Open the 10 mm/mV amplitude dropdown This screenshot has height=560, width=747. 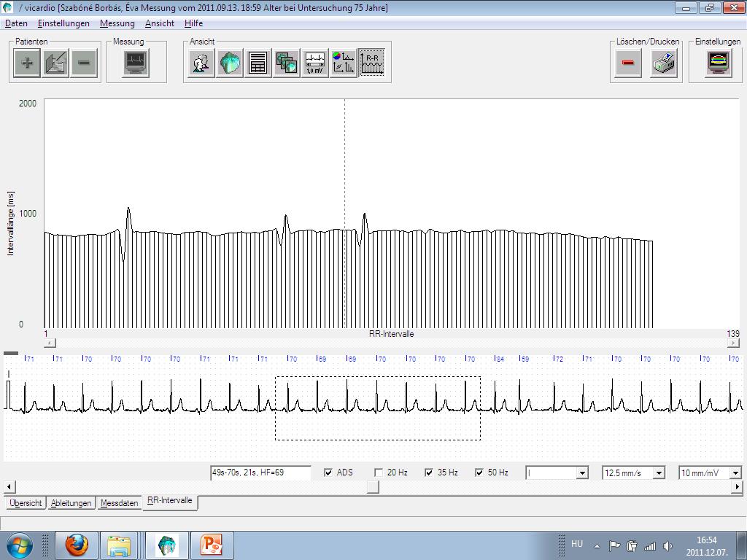click(x=735, y=472)
